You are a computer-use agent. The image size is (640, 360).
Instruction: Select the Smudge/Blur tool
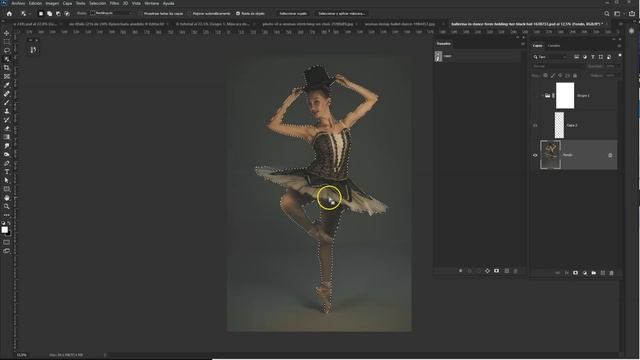click(7, 146)
